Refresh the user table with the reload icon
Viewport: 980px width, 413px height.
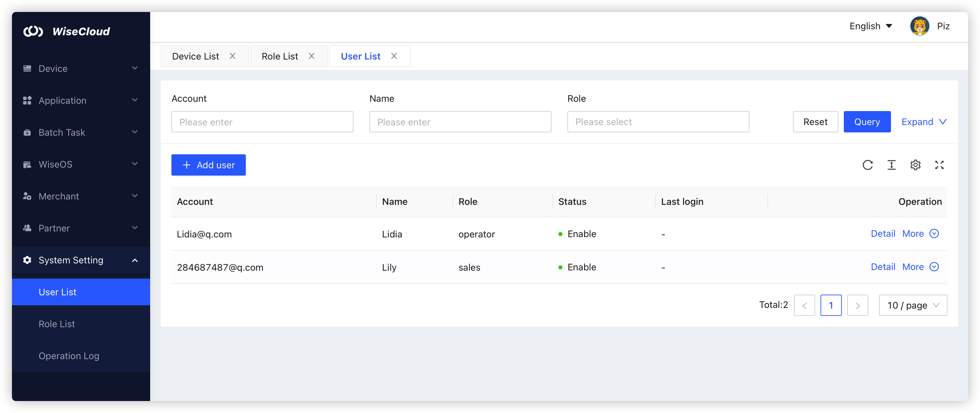868,165
